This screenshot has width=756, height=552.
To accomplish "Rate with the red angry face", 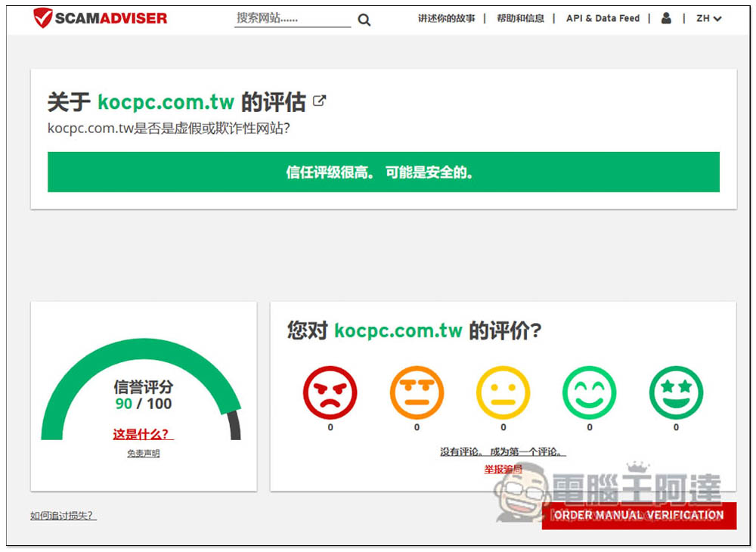I will [330, 393].
